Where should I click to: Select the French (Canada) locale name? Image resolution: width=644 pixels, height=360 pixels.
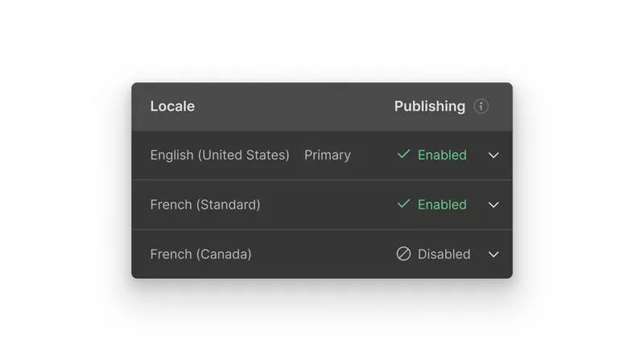(x=200, y=254)
